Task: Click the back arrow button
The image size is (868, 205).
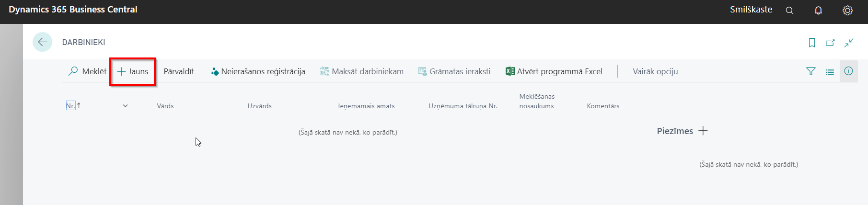Action: pyautogui.click(x=42, y=42)
